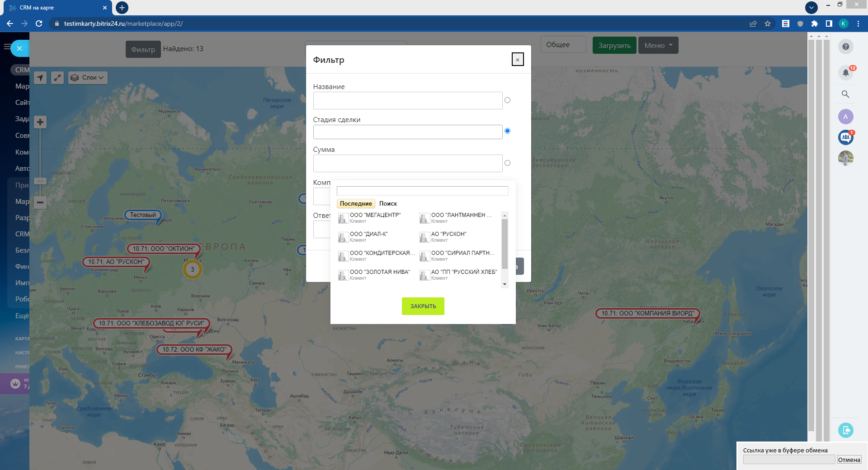Screen dimensions: 868x470
Task: Choose ООО "МЕГАЦЕНТР" from company list
Action: click(375, 215)
